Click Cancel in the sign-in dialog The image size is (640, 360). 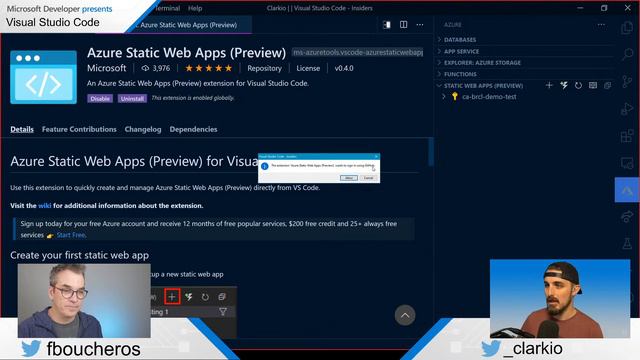click(x=369, y=178)
